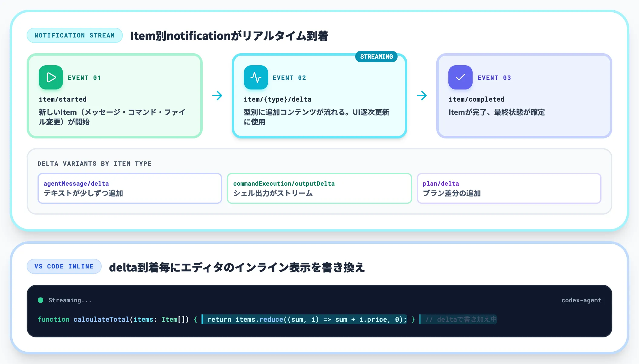
Task: Select the STREAMING badge on Event 02
Action: [x=376, y=57]
